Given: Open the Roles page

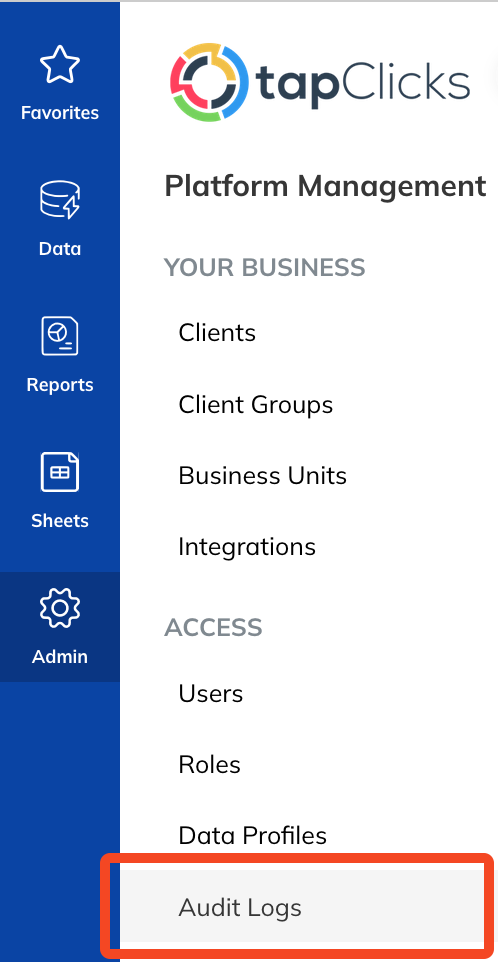Looking at the screenshot, I should [x=210, y=765].
